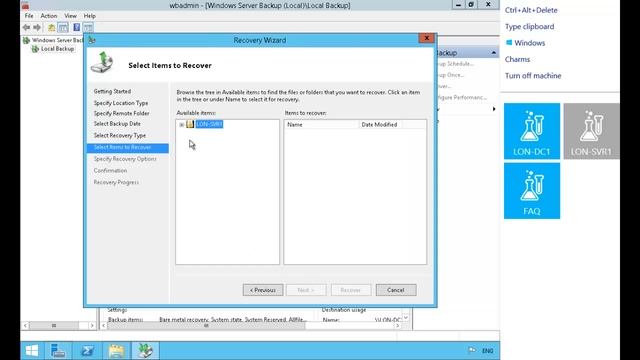Click the Previous button in Recovery Wizard
Image resolution: width=640 pixels, height=360 pixels.
[263, 290]
